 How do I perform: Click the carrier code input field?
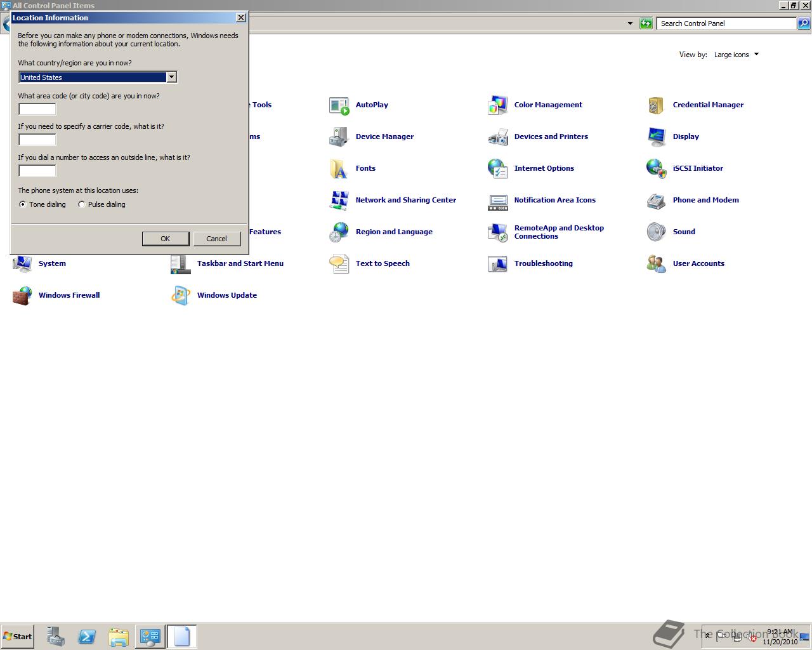point(37,140)
